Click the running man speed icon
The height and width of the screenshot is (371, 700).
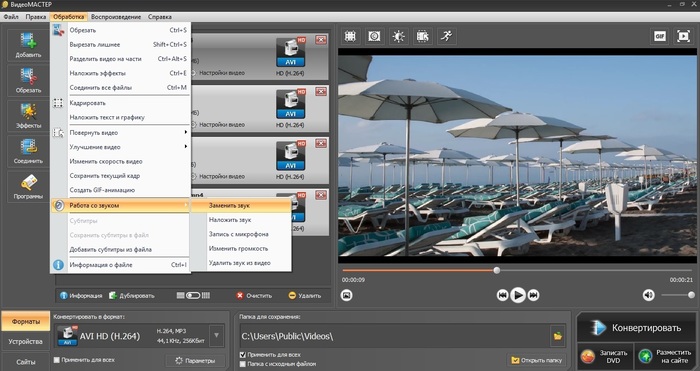pos(446,37)
